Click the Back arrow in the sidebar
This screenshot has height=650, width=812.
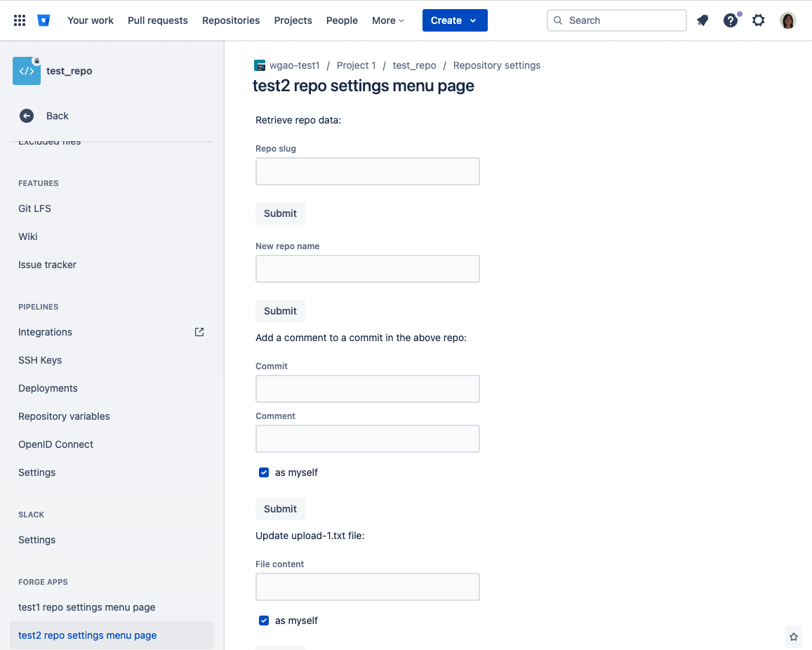pos(26,115)
